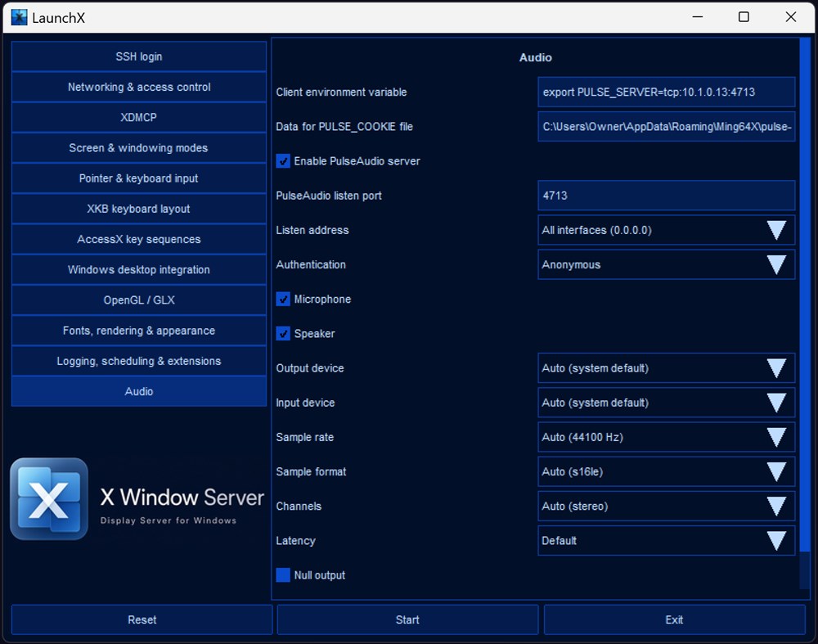The image size is (818, 644).
Task: Open Fonts, rendering & appearance settings
Action: (x=139, y=331)
